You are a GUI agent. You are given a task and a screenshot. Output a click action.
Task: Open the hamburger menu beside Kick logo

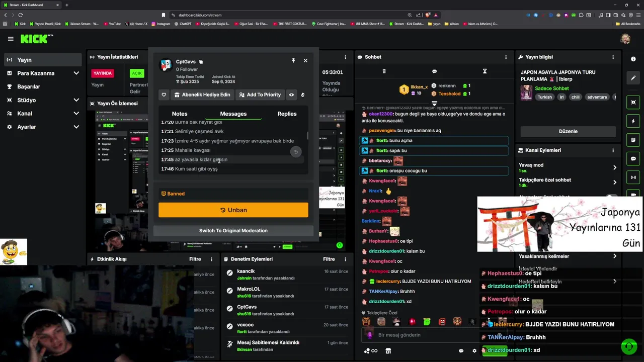point(11,39)
